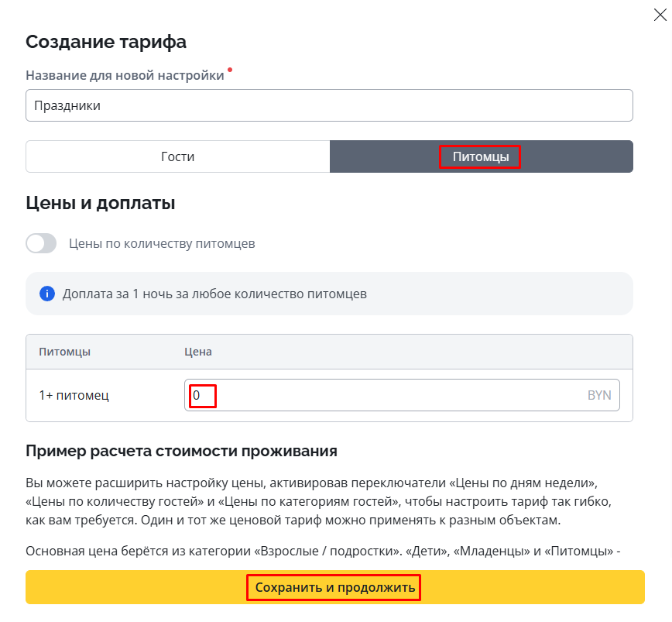
Task: Click the 'Пример расчета стоимости проживания' heading
Action: point(181,451)
